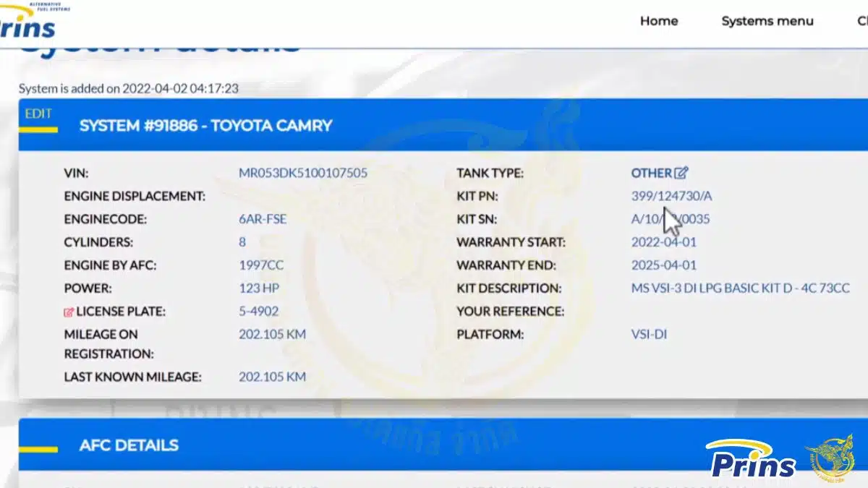Click the OTHER tank type value
868x488 pixels.
click(652, 173)
